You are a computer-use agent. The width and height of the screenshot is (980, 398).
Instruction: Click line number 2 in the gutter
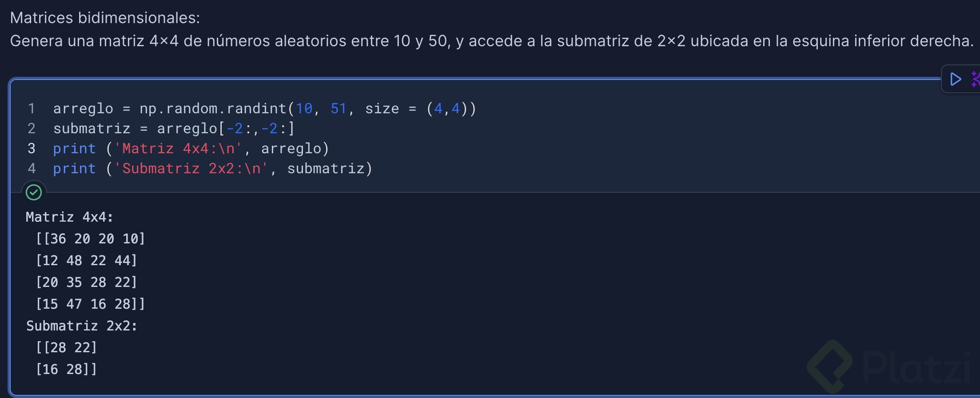tap(32, 128)
